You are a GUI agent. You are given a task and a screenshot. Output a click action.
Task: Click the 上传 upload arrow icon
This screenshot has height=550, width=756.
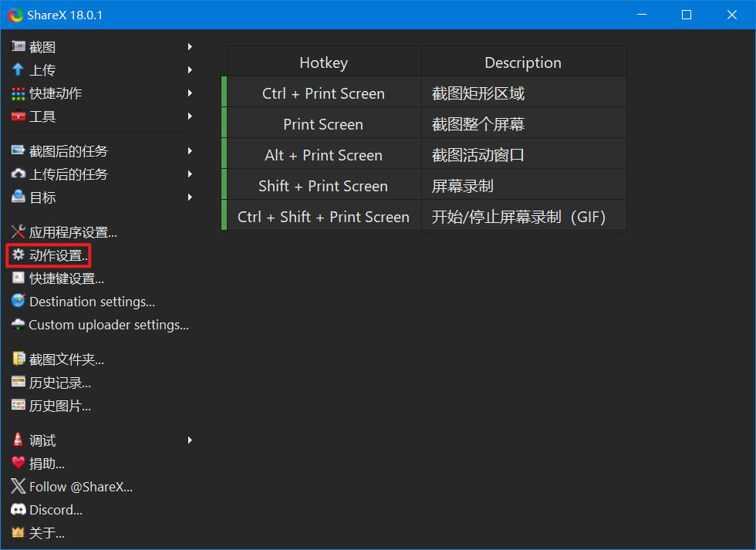pyautogui.click(x=19, y=70)
